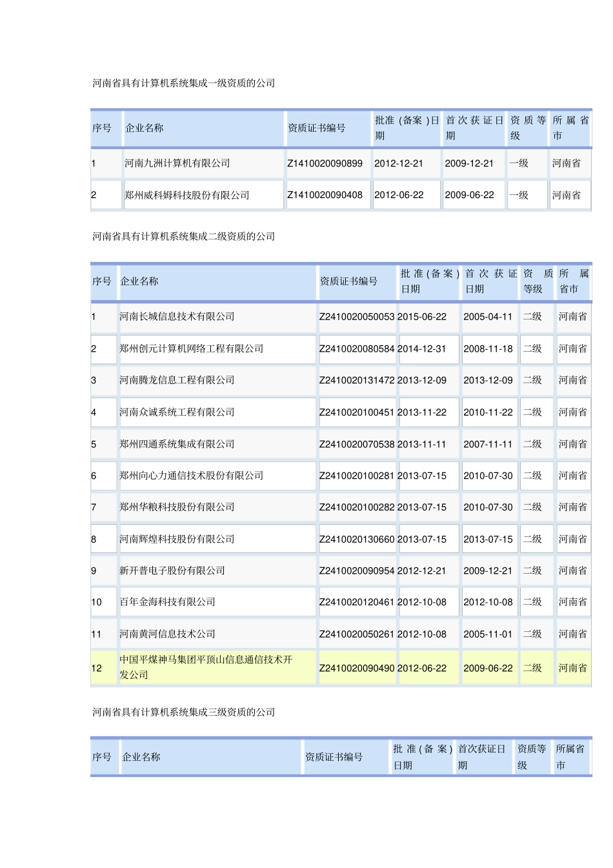Screen dimensions: 613x868
Task: Click company name 郑州向心力通信技术股份有限公司
Action: coord(192,476)
